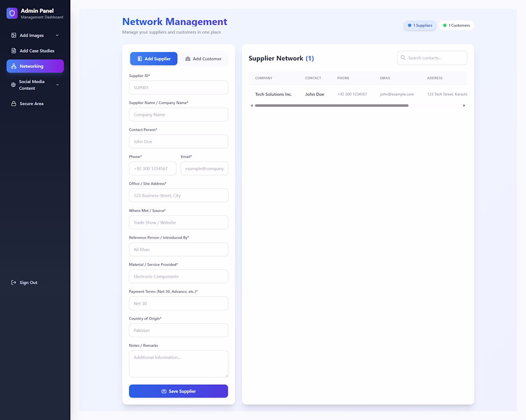Image resolution: width=526 pixels, height=420 pixels.
Task: Click the Add Case Studies document icon
Action: coord(14,51)
